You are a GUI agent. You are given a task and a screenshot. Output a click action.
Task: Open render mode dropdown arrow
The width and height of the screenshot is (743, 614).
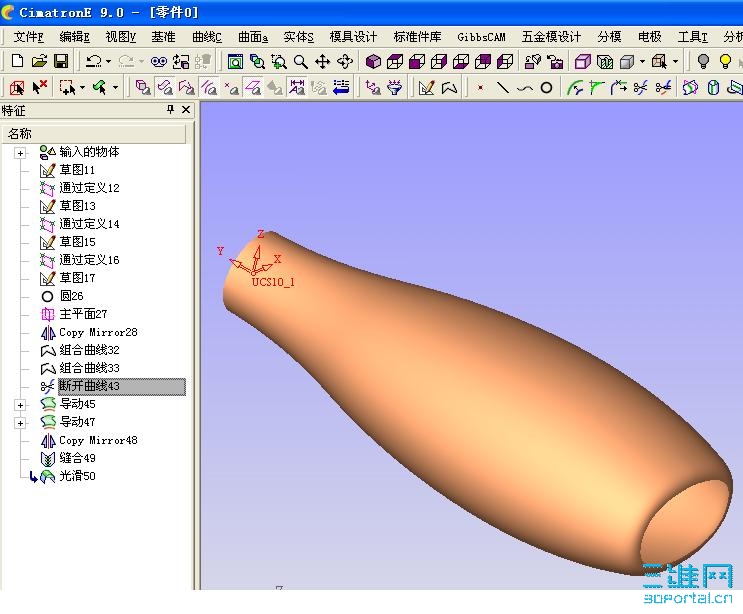(642, 61)
